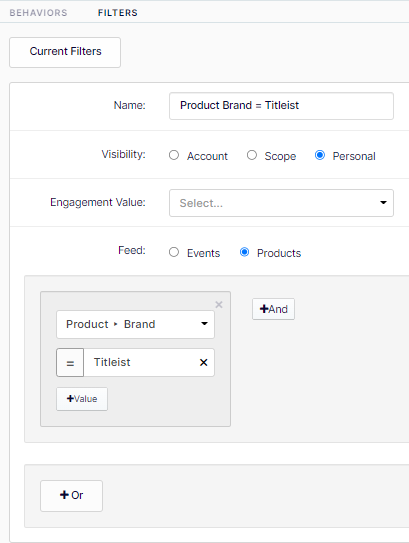Select Scope visibility option
The height and width of the screenshot is (543, 409).
point(252,155)
